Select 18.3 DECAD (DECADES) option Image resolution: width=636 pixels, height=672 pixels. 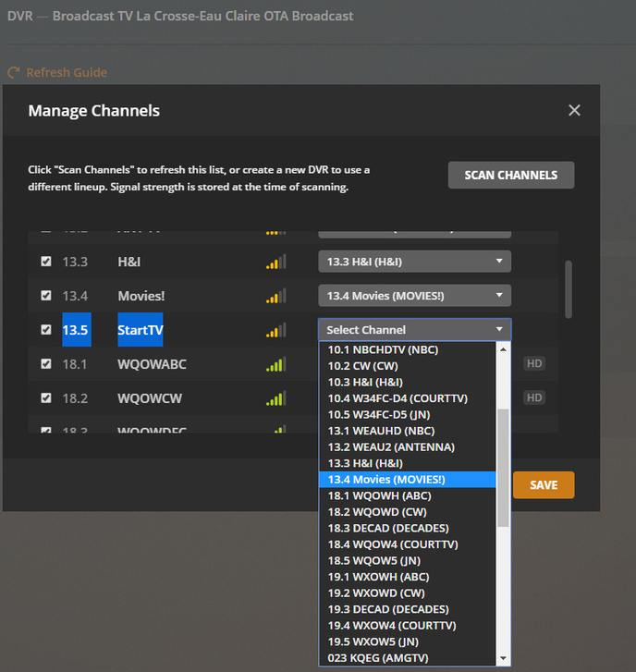coord(408,528)
